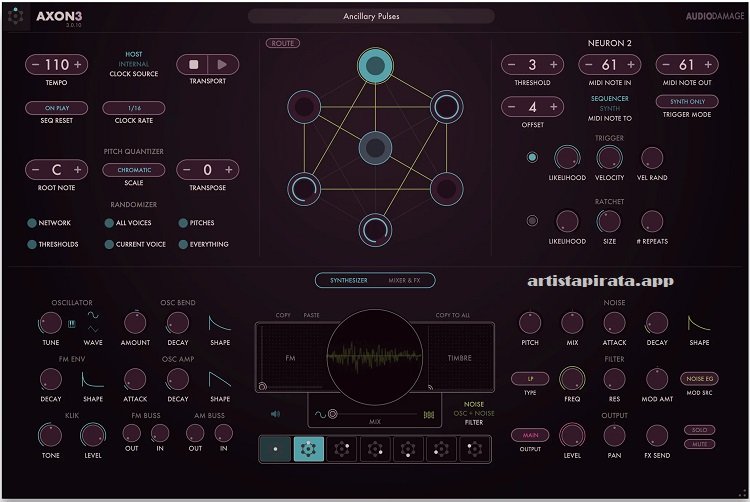Screen dimensions: 750x502
Task: Toggle the MUTE button
Action: pos(699,444)
